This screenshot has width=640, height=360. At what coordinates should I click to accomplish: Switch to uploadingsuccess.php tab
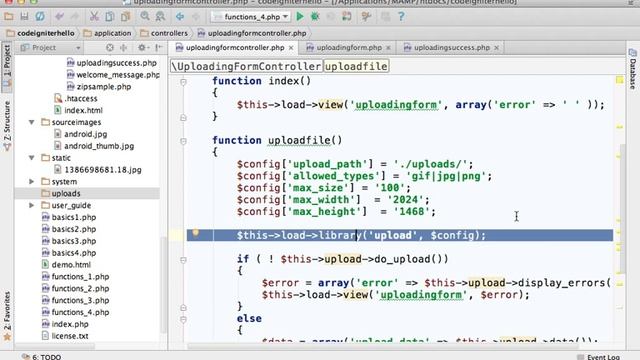451,48
